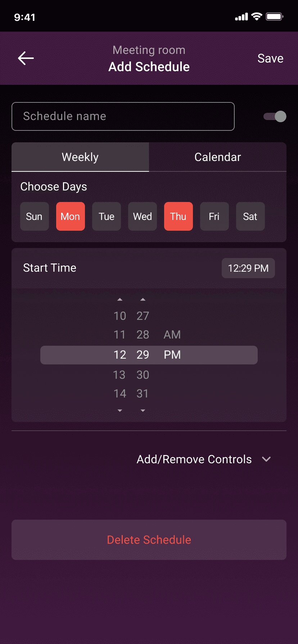Toggle the schedule enable switch
Image resolution: width=298 pixels, height=644 pixels.
click(x=275, y=116)
